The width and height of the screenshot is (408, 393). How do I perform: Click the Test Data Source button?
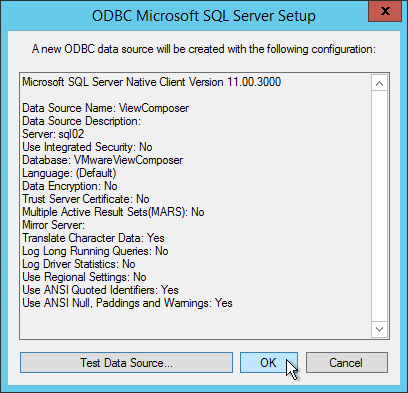[126, 362]
